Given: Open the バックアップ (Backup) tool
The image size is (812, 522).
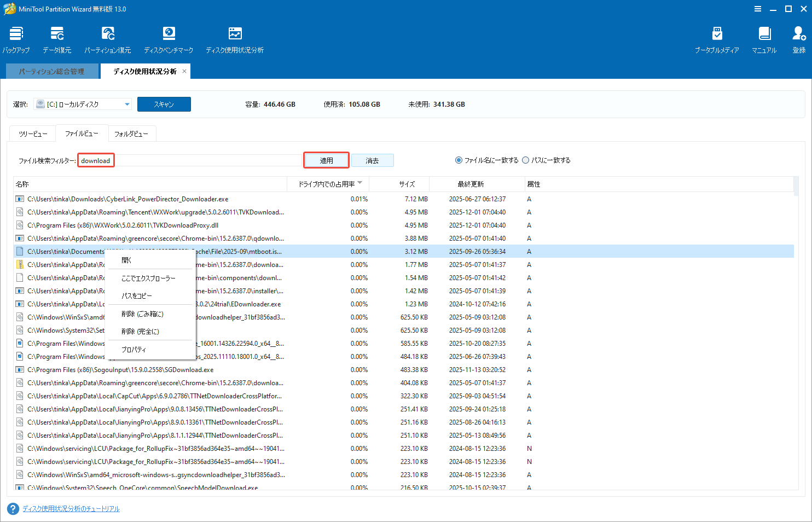Looking at the screenshot, I should [x=15, y=38].
